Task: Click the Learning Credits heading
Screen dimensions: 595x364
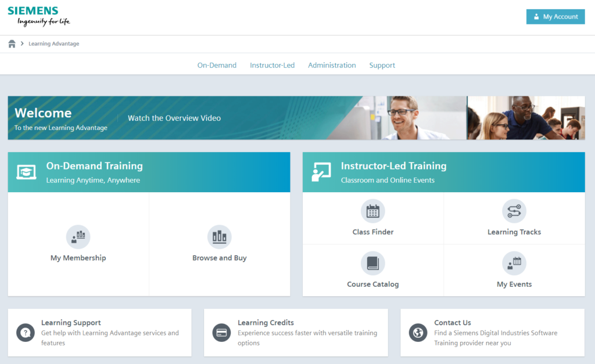Action: tap(266, 323)
